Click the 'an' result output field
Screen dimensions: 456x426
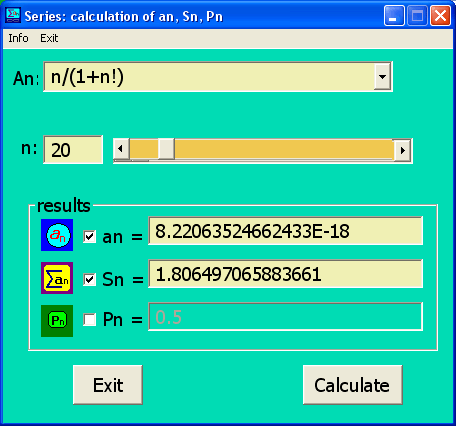click(286, 231)
